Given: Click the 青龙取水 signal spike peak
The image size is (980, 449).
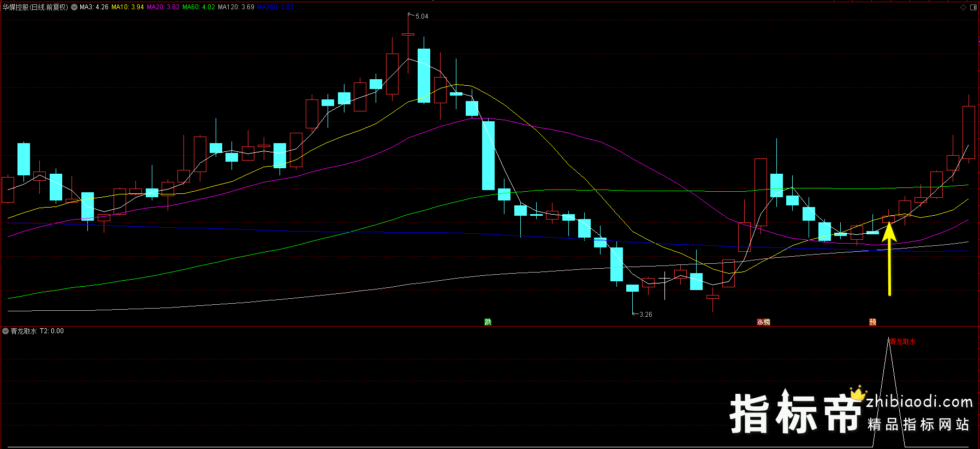Looking at the screenshot, I should coord(889,338).
